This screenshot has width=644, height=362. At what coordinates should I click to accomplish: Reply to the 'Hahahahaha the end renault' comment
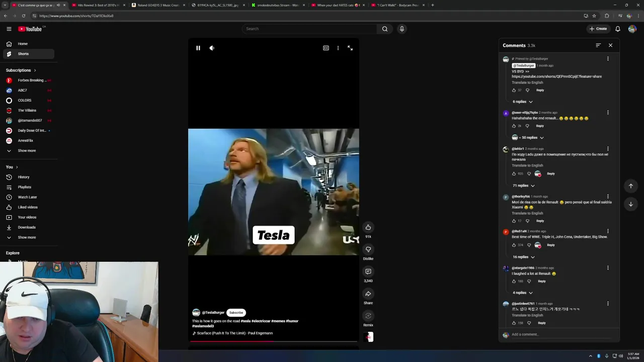pos(540,126)
